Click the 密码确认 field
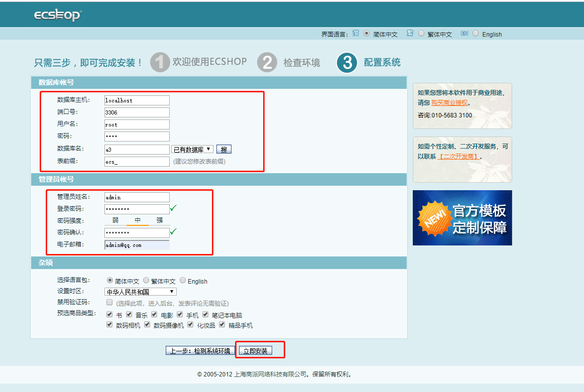 (137, 233)
